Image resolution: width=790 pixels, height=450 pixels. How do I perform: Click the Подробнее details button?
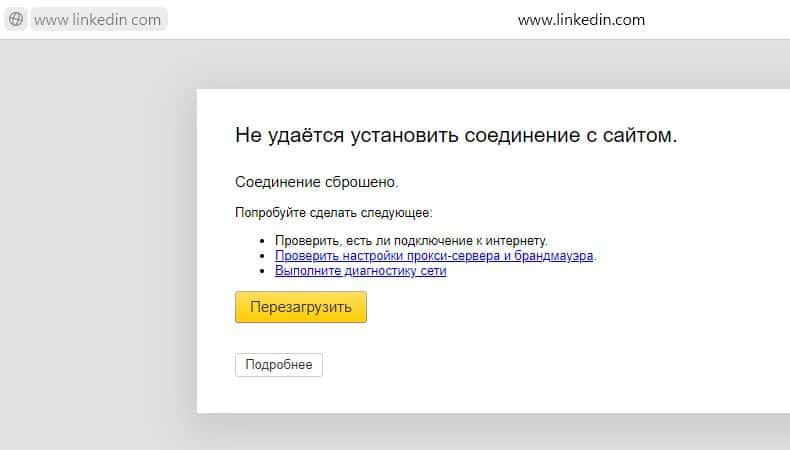point(279,365)
